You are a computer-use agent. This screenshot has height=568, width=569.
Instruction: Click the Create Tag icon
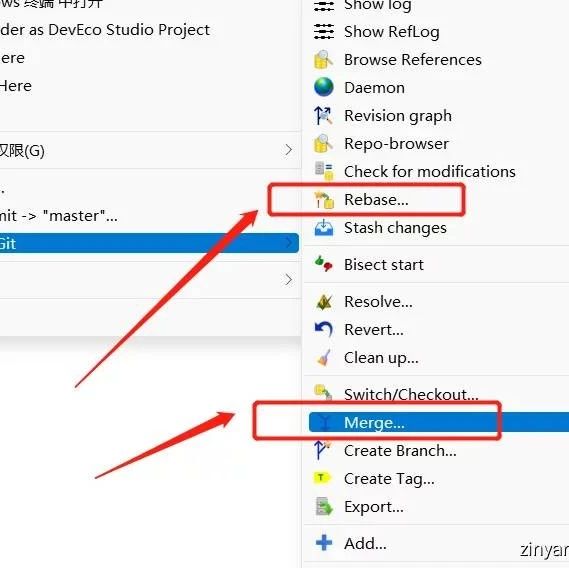click(322, 478)
